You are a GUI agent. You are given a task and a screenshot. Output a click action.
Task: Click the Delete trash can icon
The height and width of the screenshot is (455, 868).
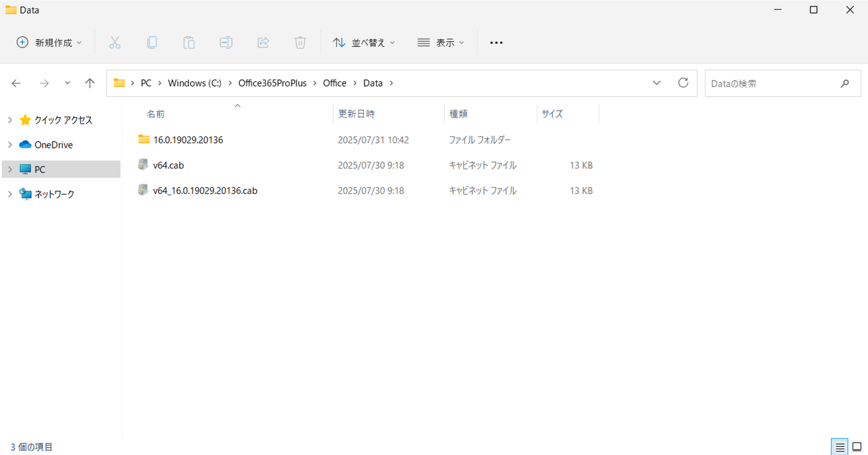[x=300, y=42]
